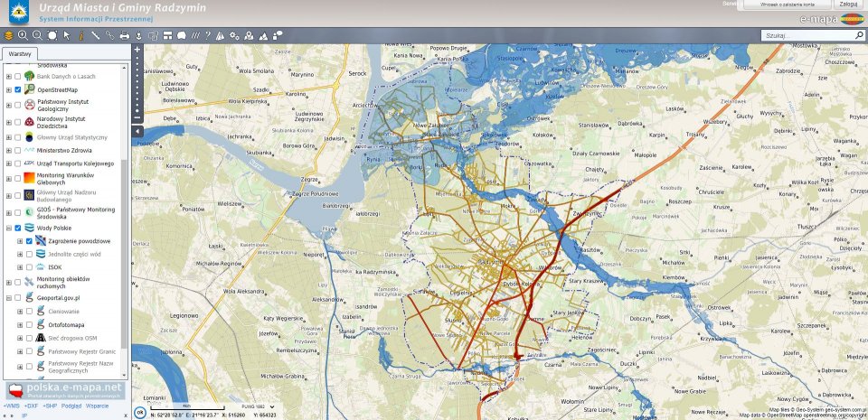Image resolution: width=868 pixels, height=420 pixels.
Task: Disable the Zagrożenie powodziowe layer checkbox
Action: (29, 241)
